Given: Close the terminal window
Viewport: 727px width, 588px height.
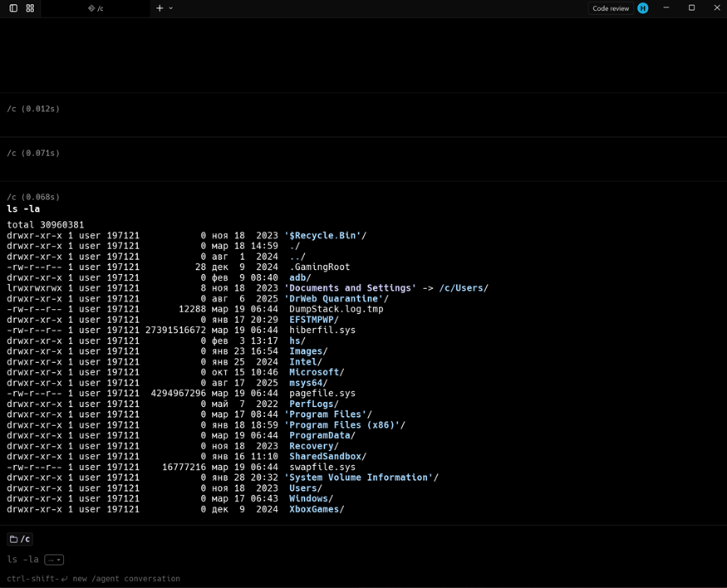Looking at the screenshot, I should [717, 8].
